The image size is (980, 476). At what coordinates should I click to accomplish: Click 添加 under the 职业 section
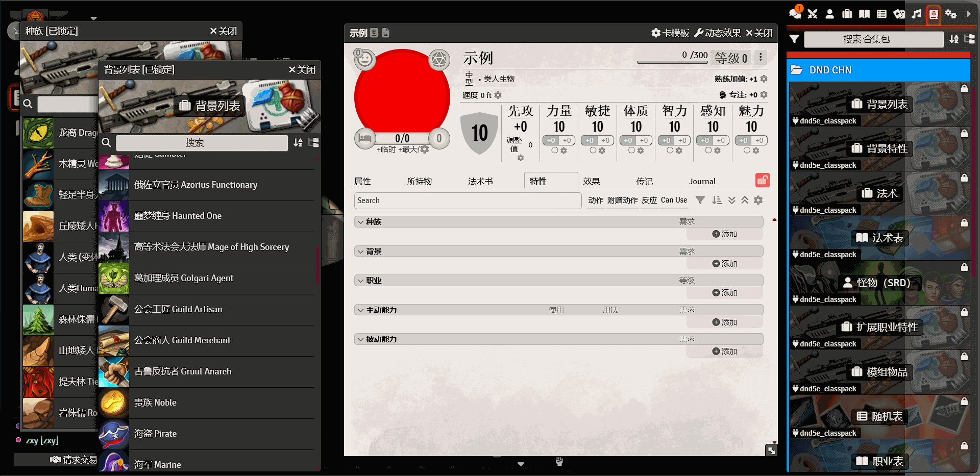[725, 293]
